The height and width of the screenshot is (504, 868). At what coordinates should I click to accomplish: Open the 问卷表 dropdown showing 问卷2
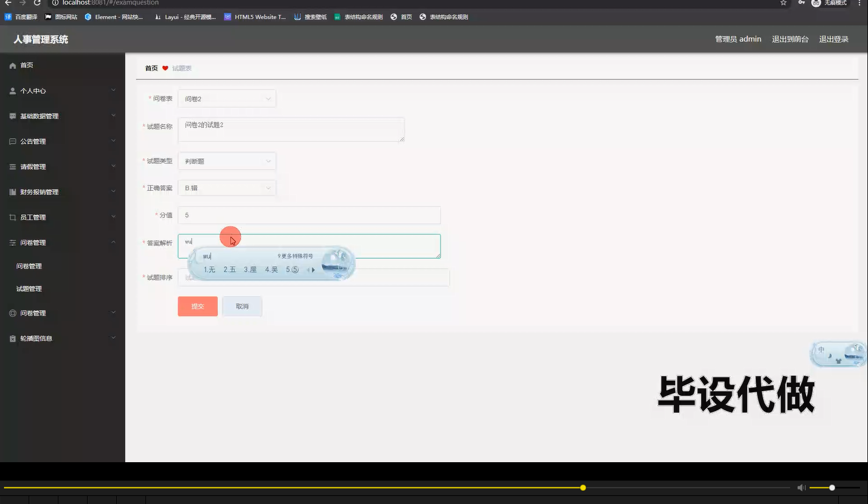(x=227, y=98)
